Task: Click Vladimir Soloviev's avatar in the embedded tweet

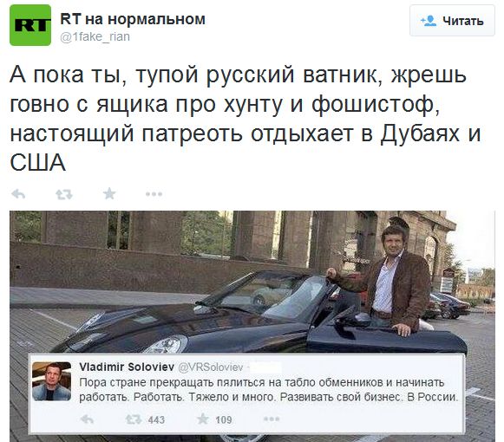Action: [x=52, y=381]
